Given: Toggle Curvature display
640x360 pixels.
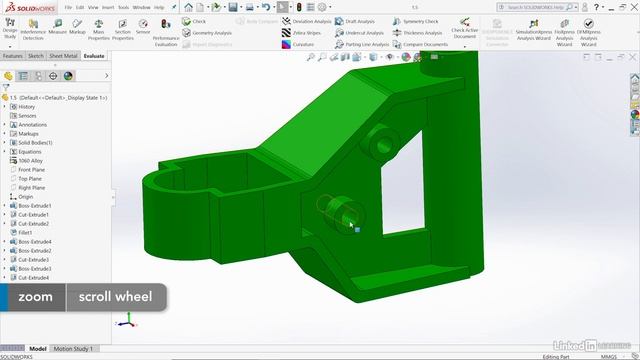Looking at the screenshot, I should coord(298,44).
